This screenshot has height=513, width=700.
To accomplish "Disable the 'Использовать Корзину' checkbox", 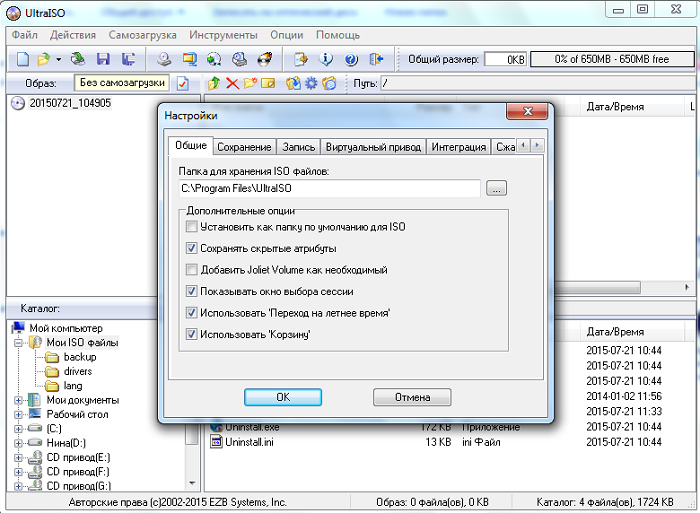I will 192,334.
